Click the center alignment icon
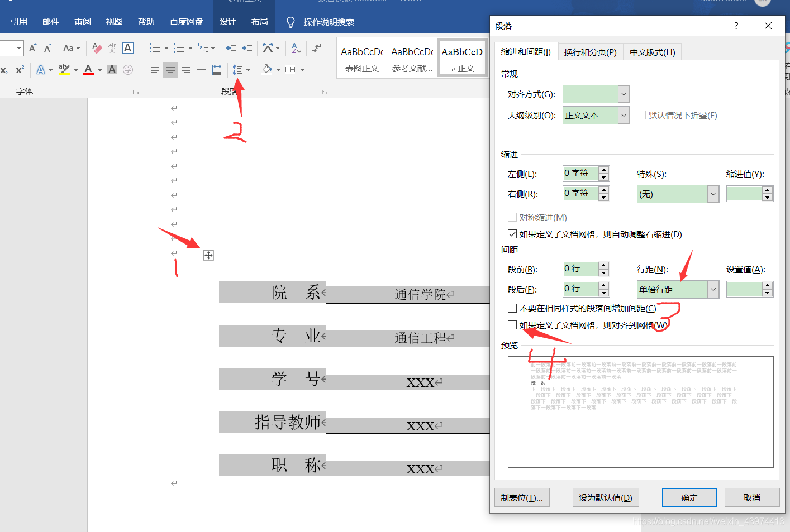The image size is (790, 532). [170, 70]
